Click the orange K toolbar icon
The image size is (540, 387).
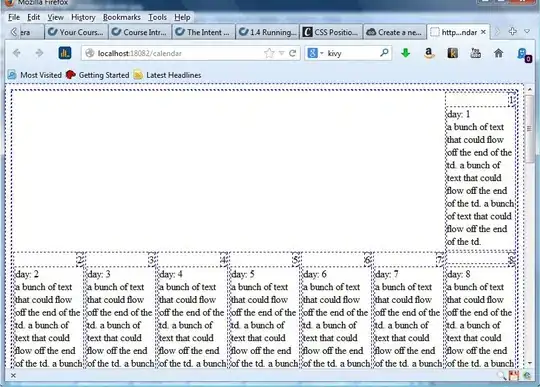coord(453,53)
